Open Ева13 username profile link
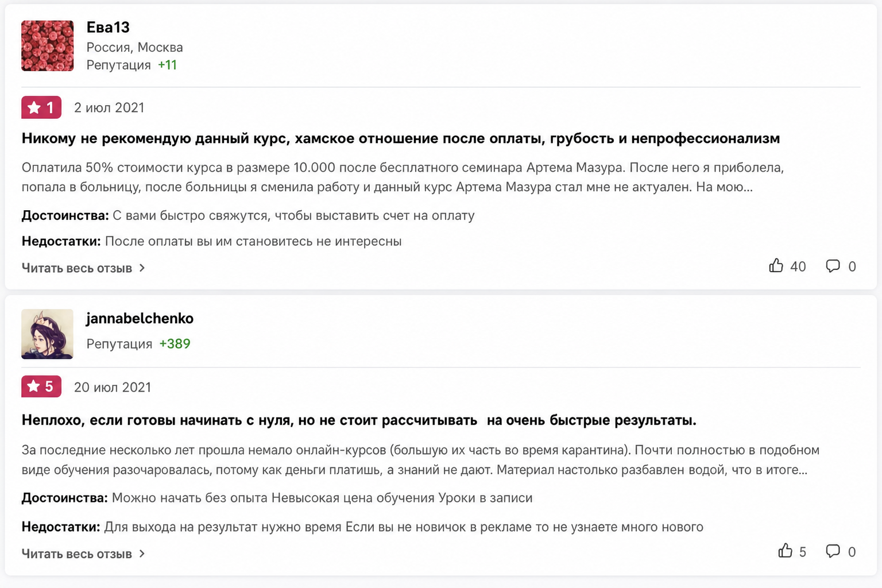The image size is (882, 588). pyautogui.click(x=108, y=27)
